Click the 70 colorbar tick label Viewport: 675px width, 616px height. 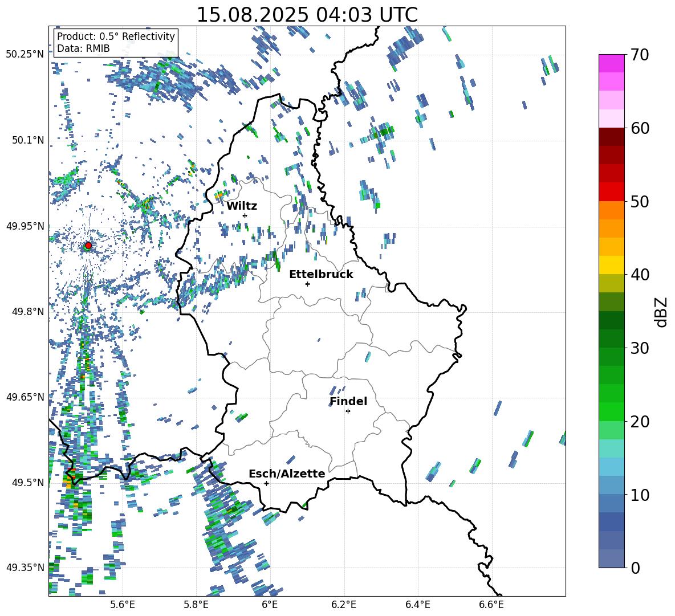click(x=640, y=55)
